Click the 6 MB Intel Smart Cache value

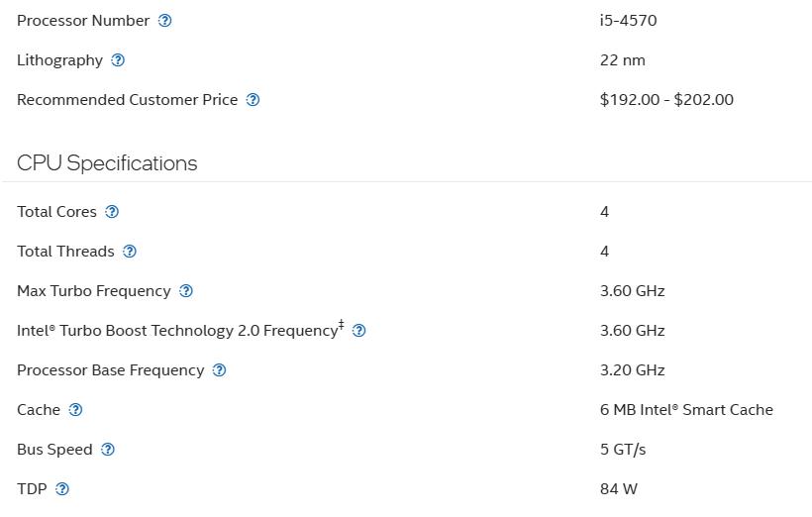(686, 410)
